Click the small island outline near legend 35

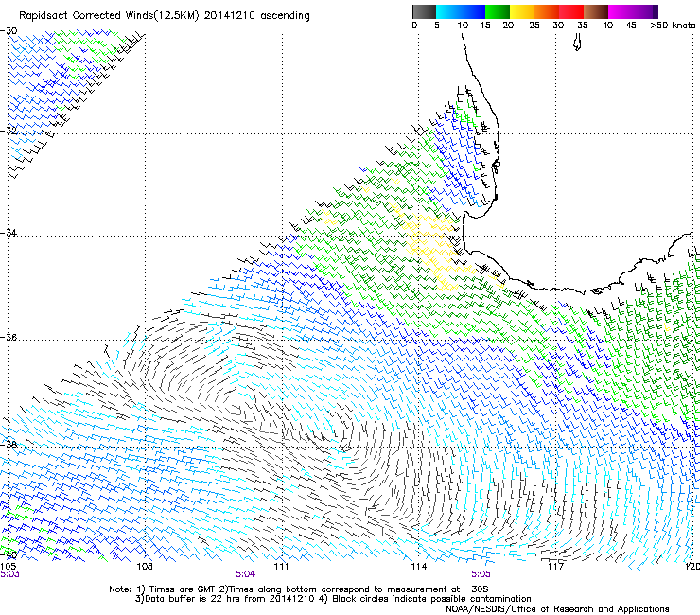click(x=577, y=43)
